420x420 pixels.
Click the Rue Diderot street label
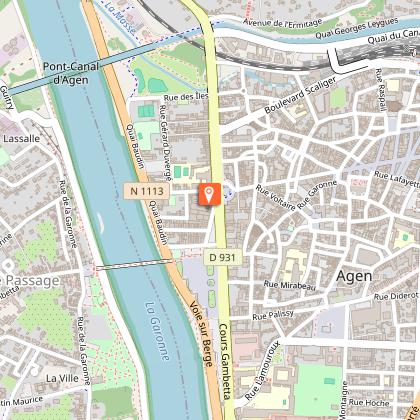coord(396,296)
